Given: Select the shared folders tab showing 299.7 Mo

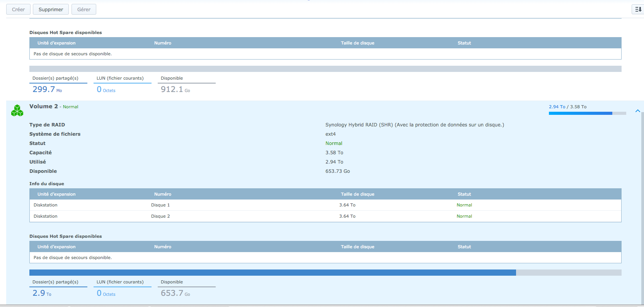Looking at the screenshot, I should [x=58, y=84].
